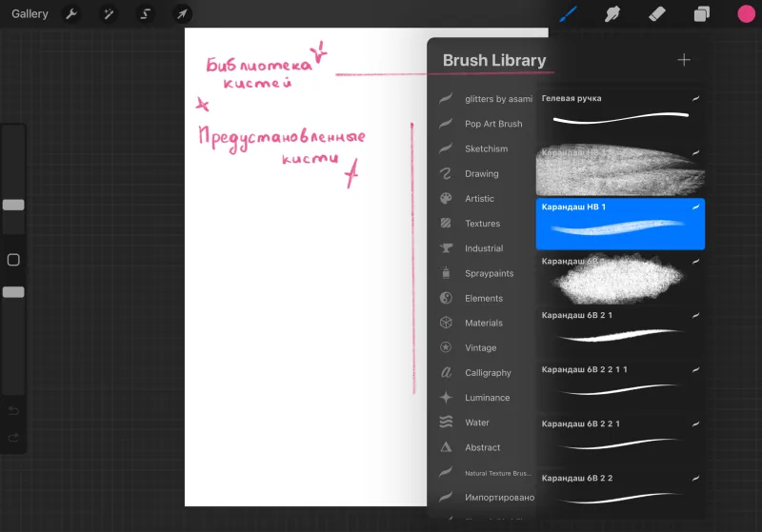Click the brush size slider handle
This screenshot has height=532, width=762.
tap(13, 205)
